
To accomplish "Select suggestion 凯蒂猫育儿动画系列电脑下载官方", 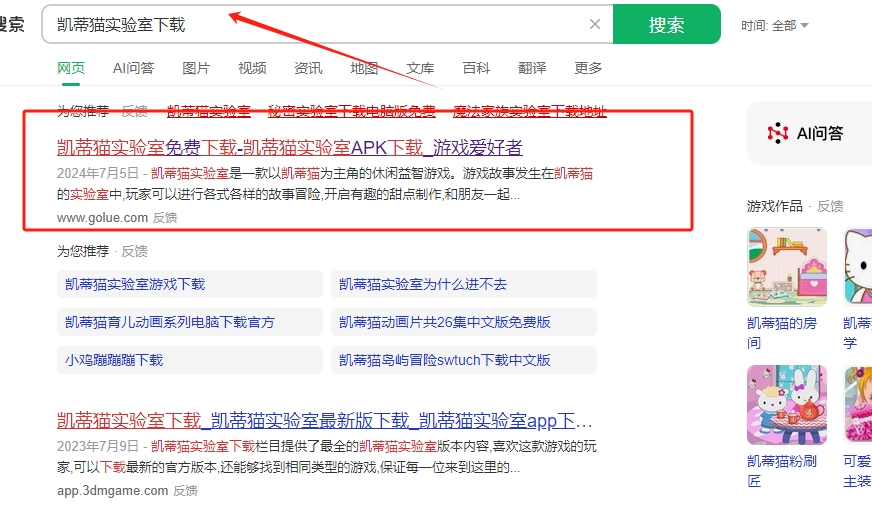I will [x=190, y=322].
